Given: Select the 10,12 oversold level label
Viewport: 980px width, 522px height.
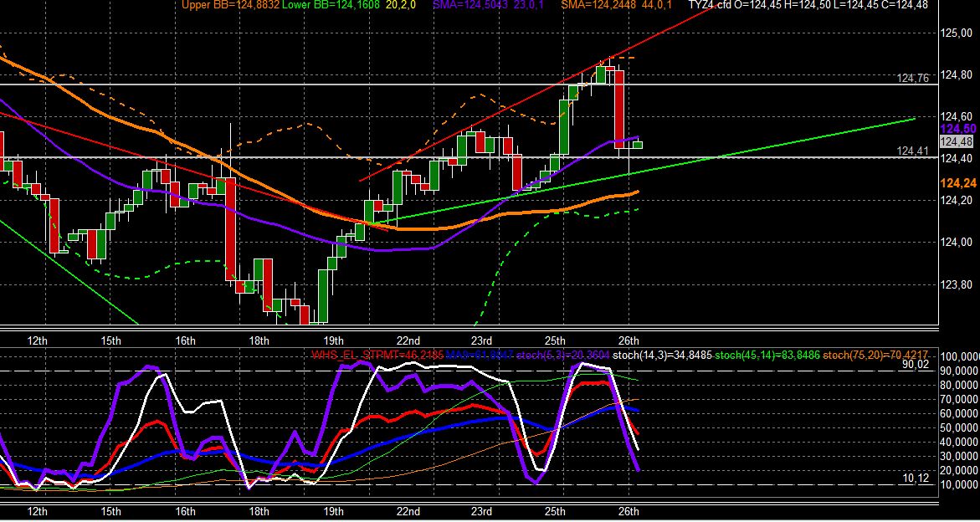Looking at the screenshot, I should 915,478.
